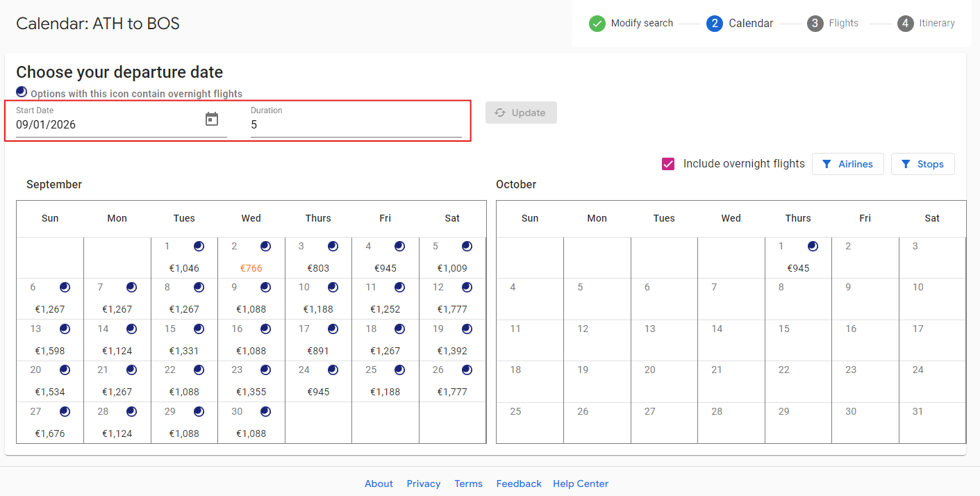980x496 pixels.
Task: Select the €1,331 fare on September 15
Action: click(x=184, y=351)
